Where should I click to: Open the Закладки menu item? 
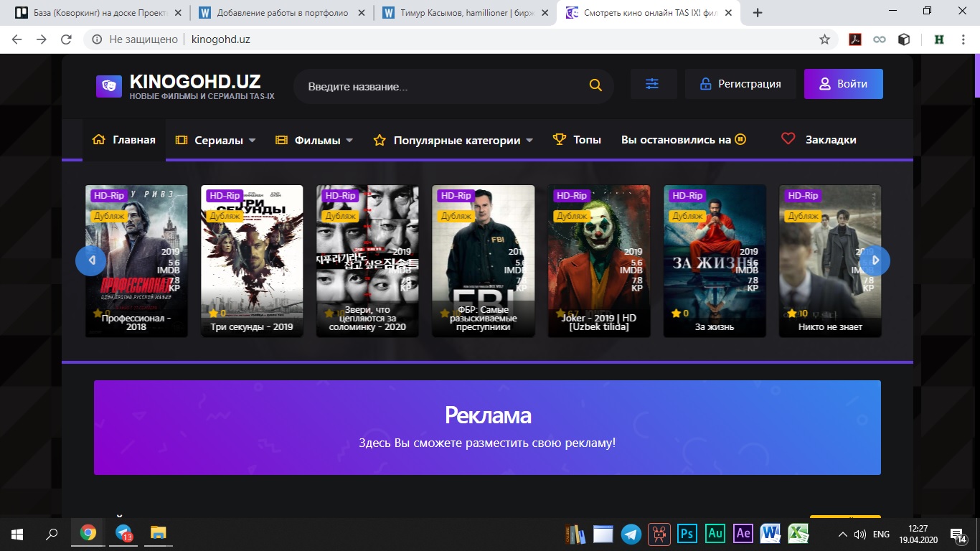click(x=819, y=140)
